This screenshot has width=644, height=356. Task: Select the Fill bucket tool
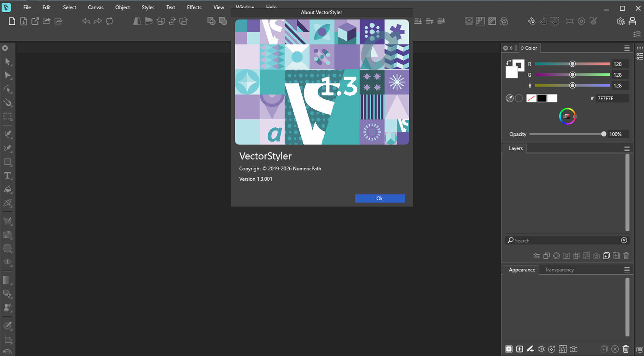(x=8, y=189)
